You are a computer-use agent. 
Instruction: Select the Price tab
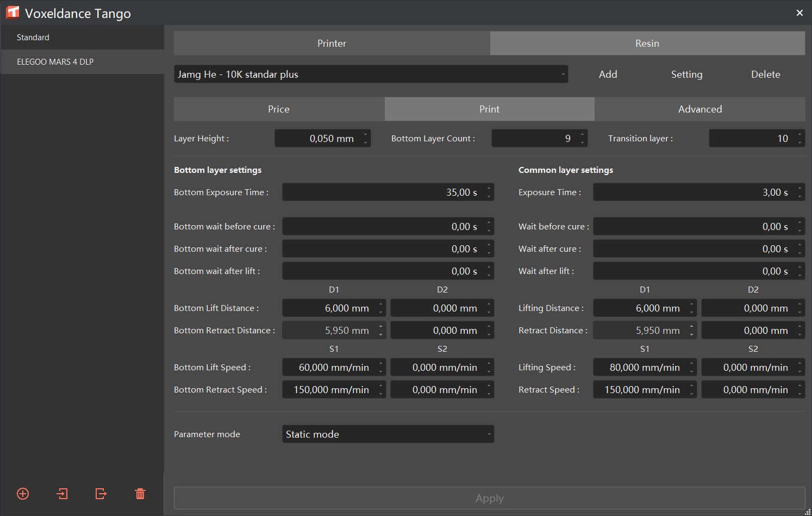(x=279, y=109)
